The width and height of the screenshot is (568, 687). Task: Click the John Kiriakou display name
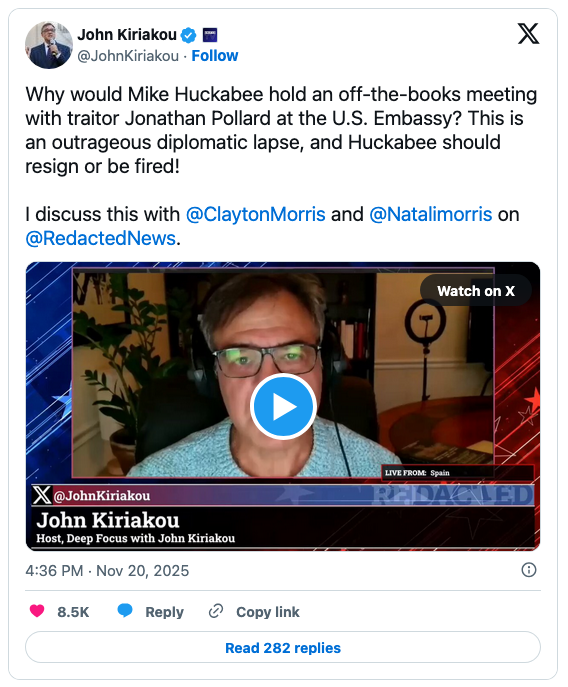(127, 35)
